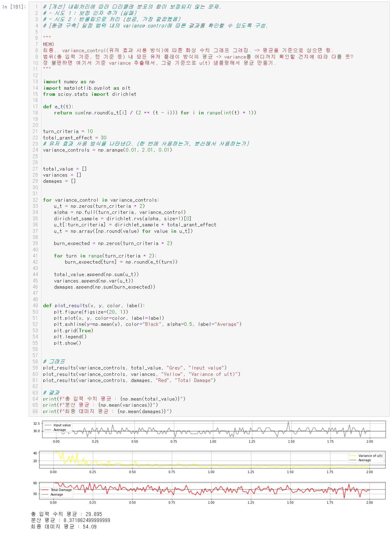This screenshot has height=533, width=392.
Task: Click the plot_results call with "Variance of u(t)"
Action: point(142,374)
